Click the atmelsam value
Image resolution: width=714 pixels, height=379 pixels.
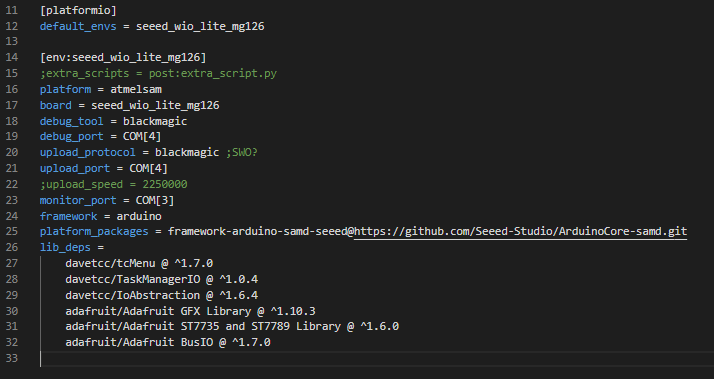coord(136,89)
